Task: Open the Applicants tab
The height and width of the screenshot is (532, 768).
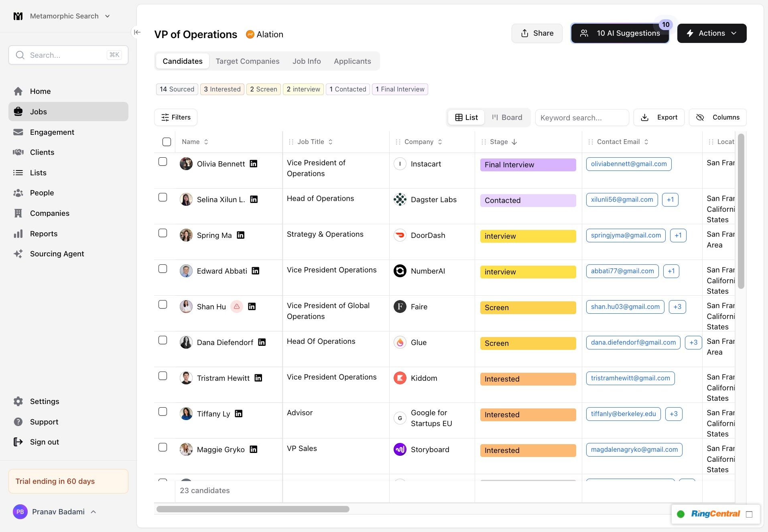Action: [x=352, y=61]
